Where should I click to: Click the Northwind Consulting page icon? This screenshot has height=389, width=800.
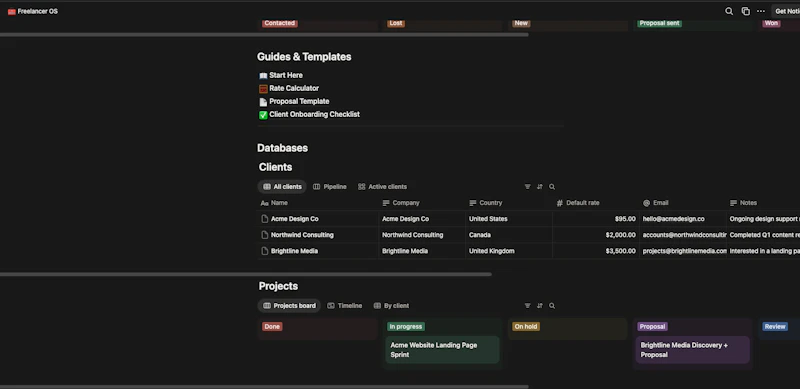[x=264, y=235]
